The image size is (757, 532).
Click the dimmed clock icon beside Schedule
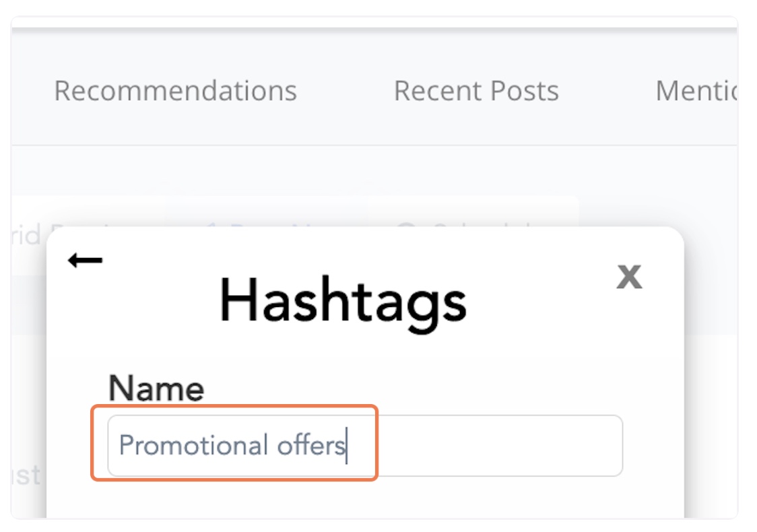click(x=407, y=229)
